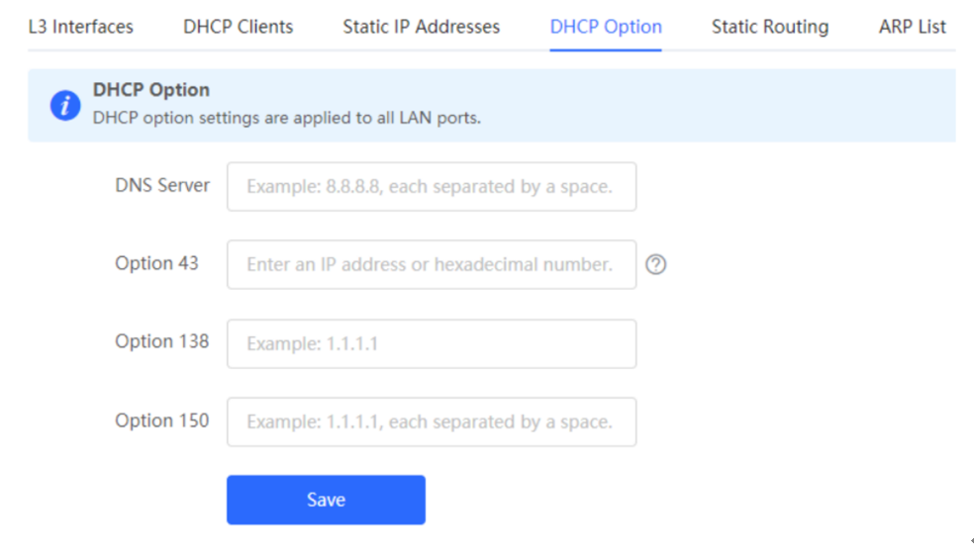Screen dimensions: 974x560
Task: Switch to the DHCP Clients tab
Action: click(x=238, y=27)
